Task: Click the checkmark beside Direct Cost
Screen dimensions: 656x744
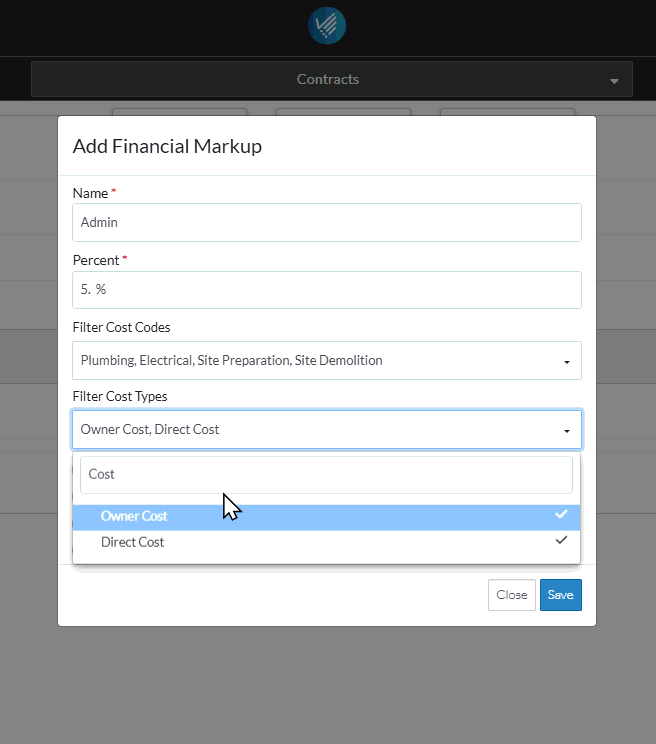Action: tap(561, 540)
